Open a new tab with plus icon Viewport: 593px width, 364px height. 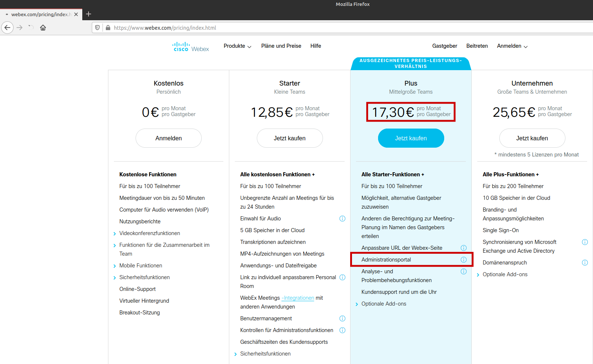point(89,14)
